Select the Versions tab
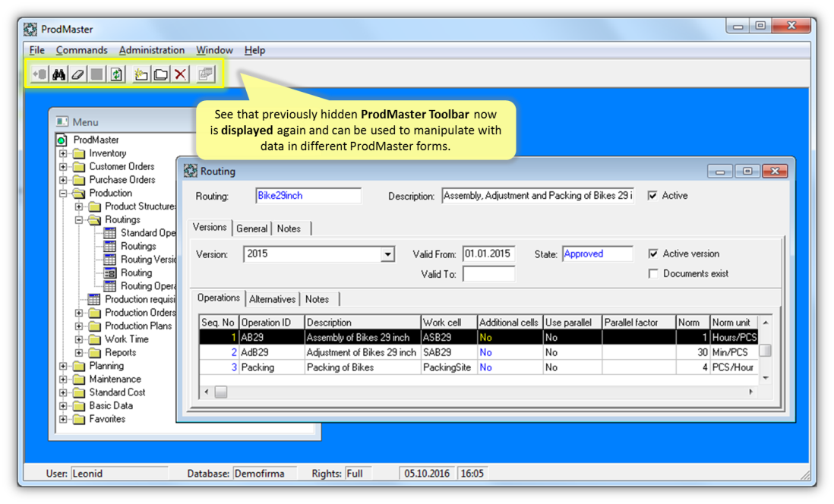The image size is (834, 504). tap(210, 227)
